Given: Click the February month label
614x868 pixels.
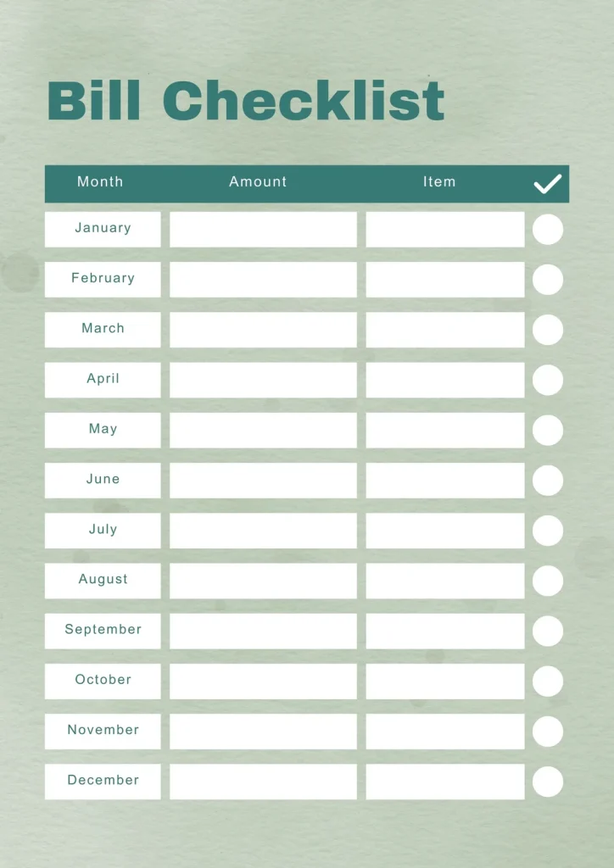Looking at the screenshot, I should (103, 278).
